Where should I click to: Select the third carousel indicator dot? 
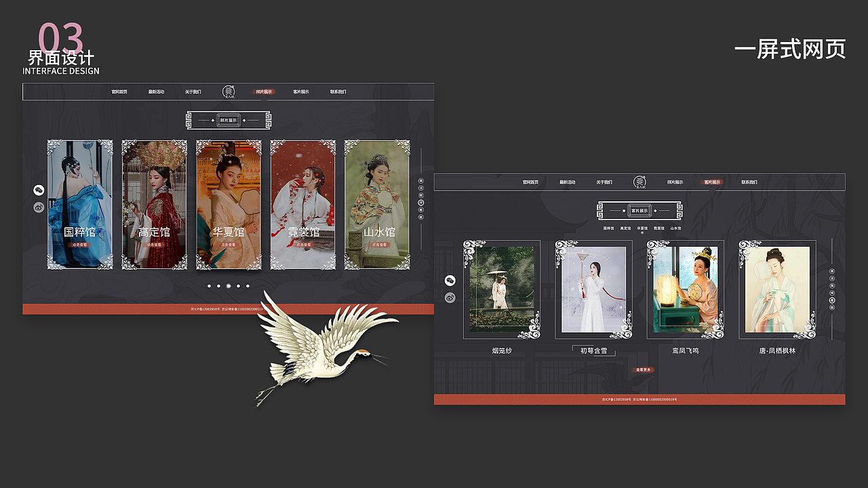point(229,286)
